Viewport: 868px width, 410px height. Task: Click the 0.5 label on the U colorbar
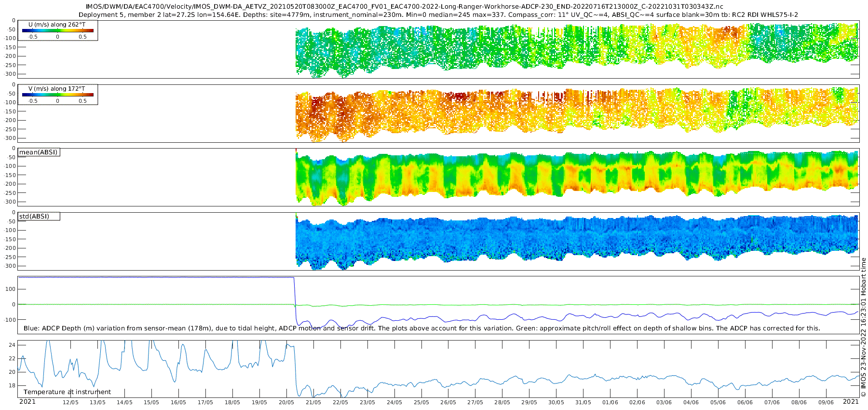[83, 37]
